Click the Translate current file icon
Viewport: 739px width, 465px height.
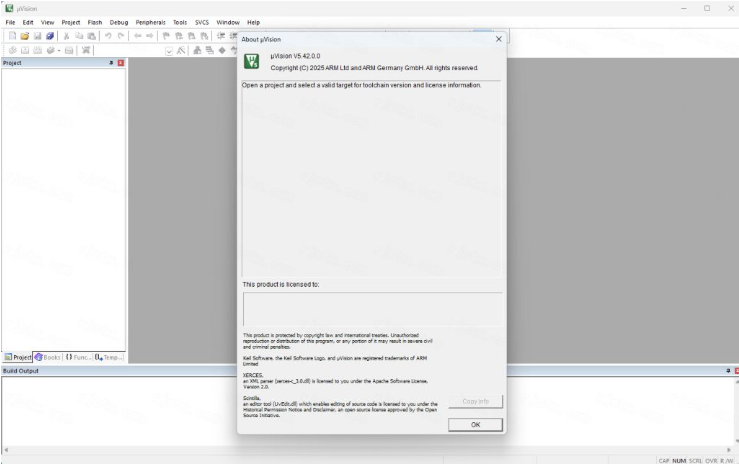(13, 50)
